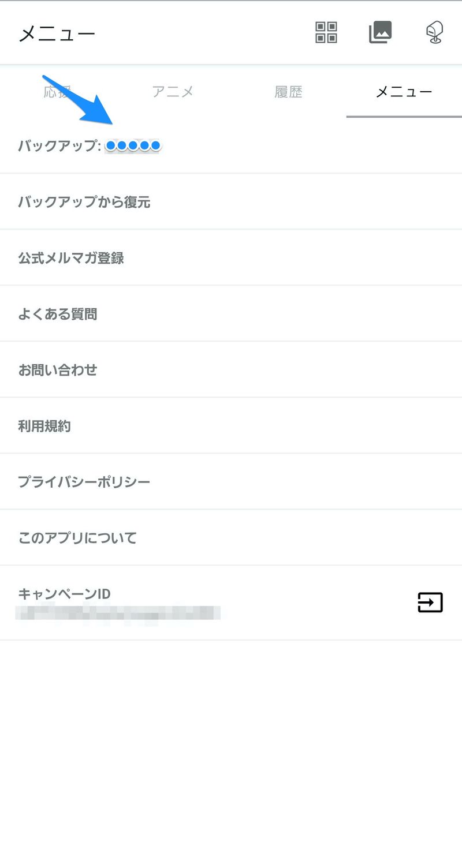Tap the image gallery icon in header
Screen dimensions: 462x868
[381, 32]
